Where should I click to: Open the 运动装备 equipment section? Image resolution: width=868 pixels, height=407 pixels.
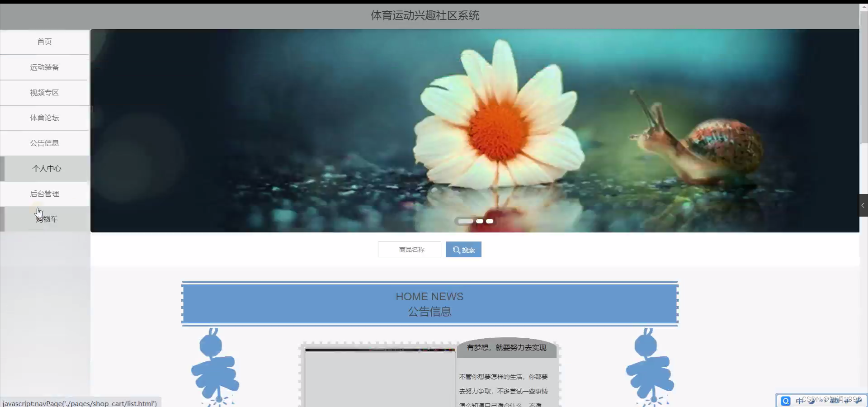point(44,67)
